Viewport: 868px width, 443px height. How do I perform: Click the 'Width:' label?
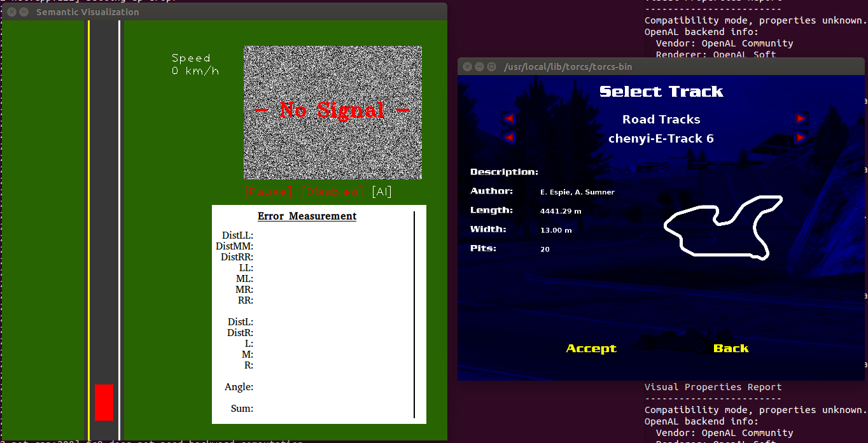point(488,229)
